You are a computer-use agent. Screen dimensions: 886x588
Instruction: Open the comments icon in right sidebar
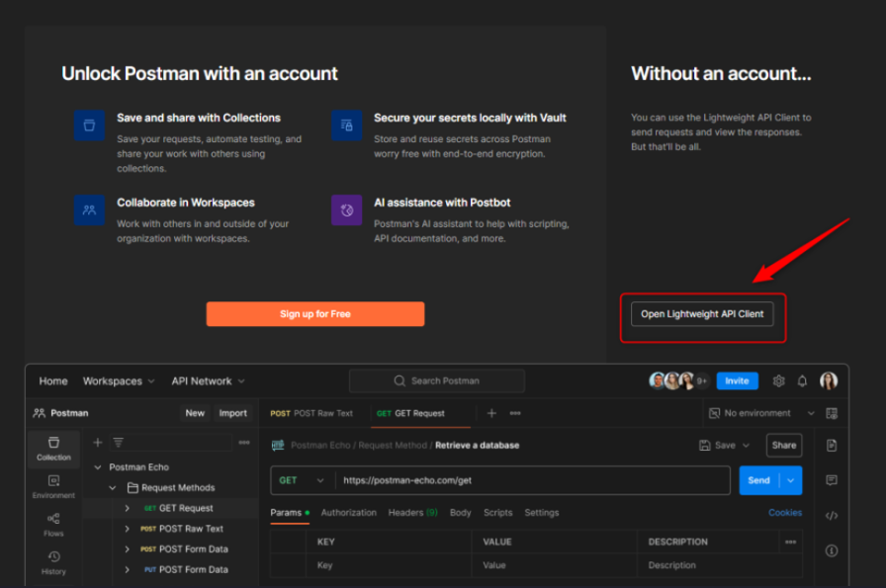pos(832,480)
